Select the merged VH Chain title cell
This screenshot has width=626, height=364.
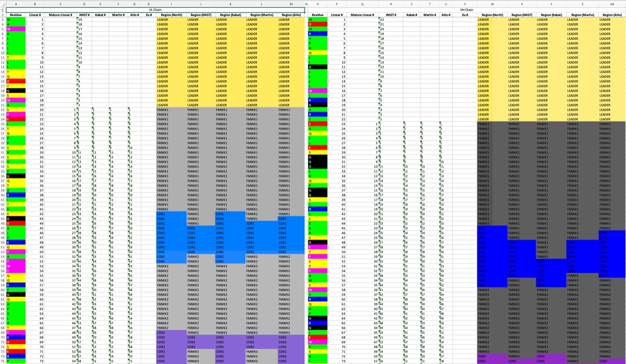pos(467,10)
